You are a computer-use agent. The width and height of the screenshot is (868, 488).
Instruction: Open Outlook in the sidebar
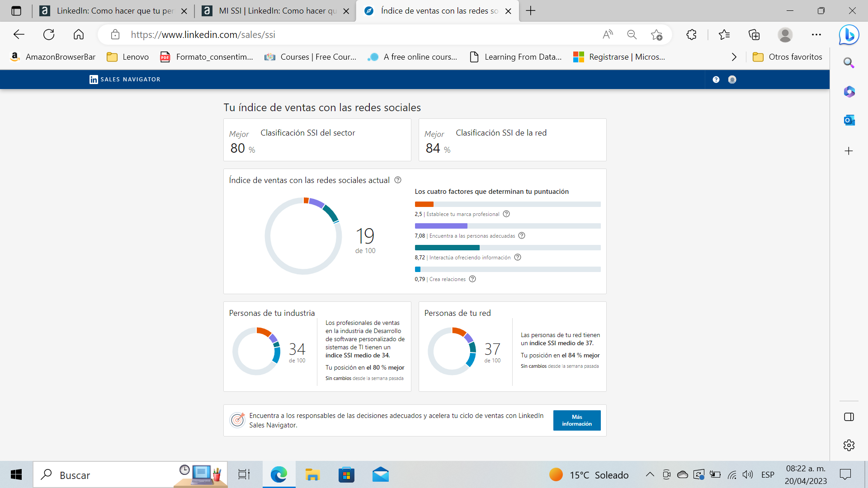click(x=849, y=120)
